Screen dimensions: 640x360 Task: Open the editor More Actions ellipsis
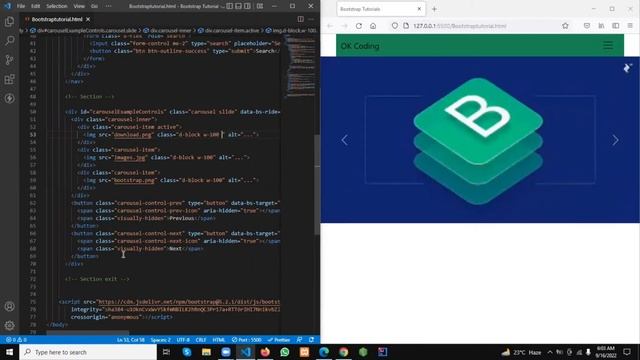(311, 19)
